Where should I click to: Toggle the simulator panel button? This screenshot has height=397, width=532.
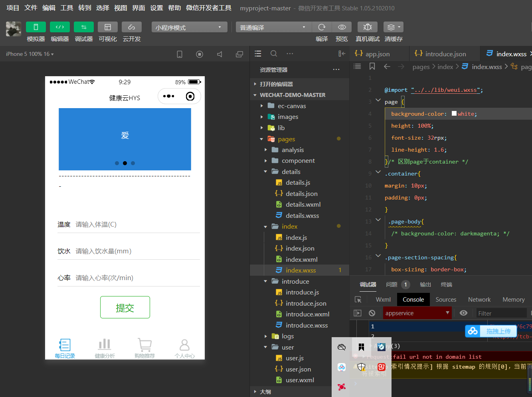coord(36,27)
